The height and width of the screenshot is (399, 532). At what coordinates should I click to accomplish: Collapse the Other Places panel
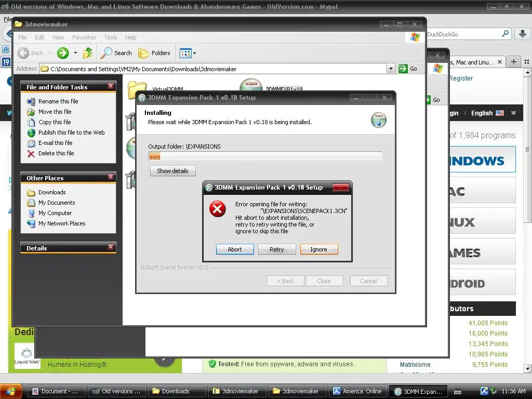coord(111,177)
